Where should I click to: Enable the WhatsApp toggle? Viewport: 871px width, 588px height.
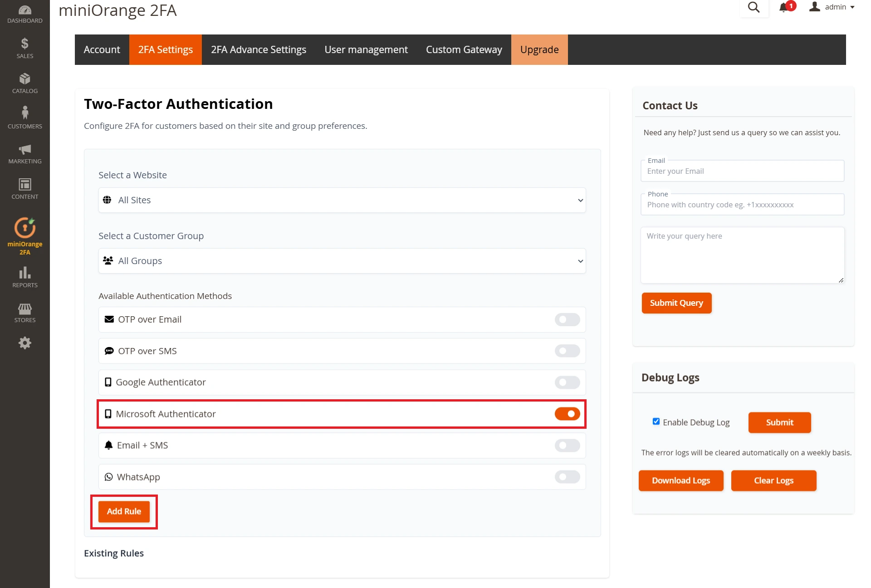click(x=567, y=477)
